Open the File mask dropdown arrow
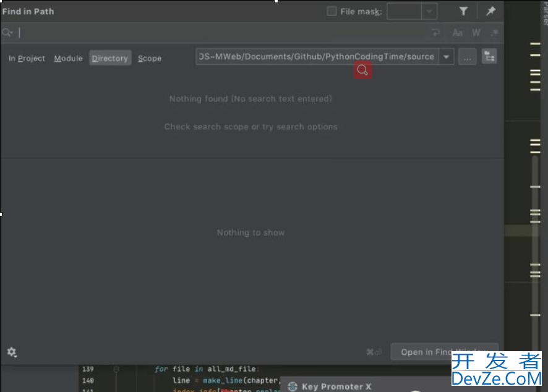The image size is (548, 392). [x=429, y=12]
